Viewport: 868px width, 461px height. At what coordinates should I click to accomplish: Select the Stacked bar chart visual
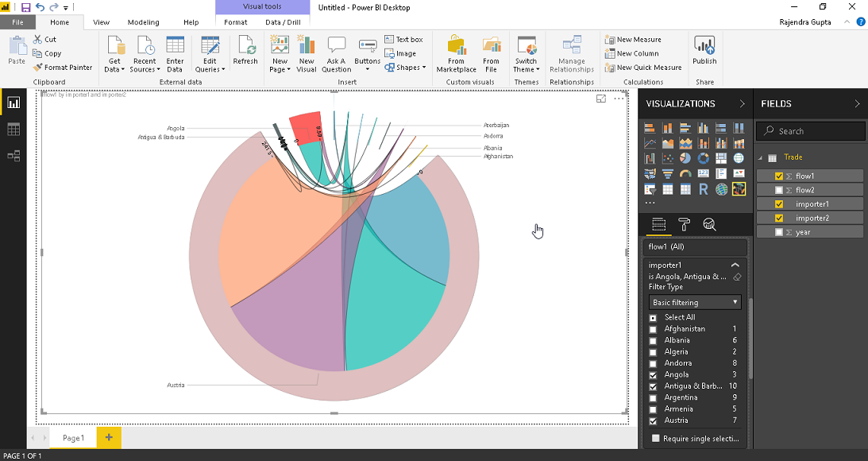coord(650,129)
